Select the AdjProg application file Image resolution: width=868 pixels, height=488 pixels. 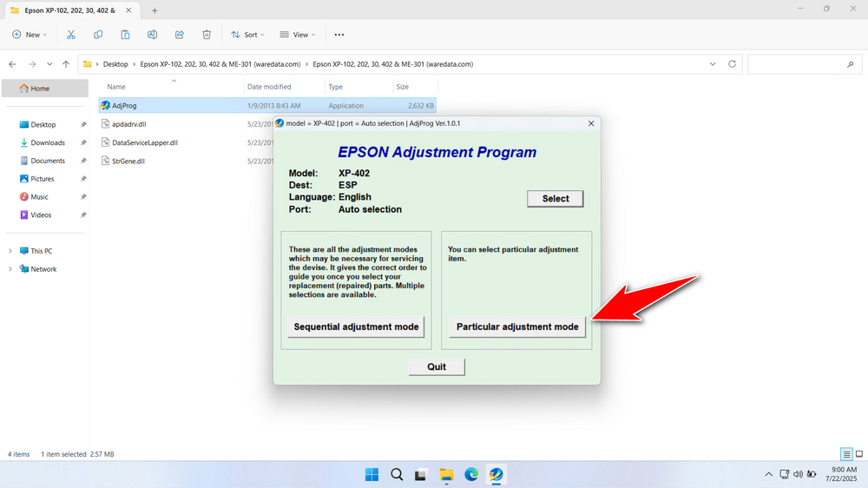coord(267,105)
